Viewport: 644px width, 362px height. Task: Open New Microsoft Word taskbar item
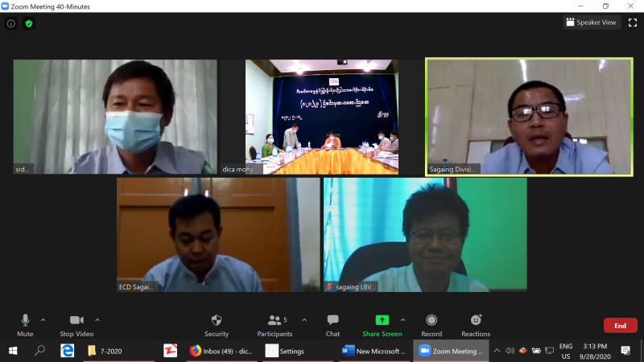click(x=373, y=351)
